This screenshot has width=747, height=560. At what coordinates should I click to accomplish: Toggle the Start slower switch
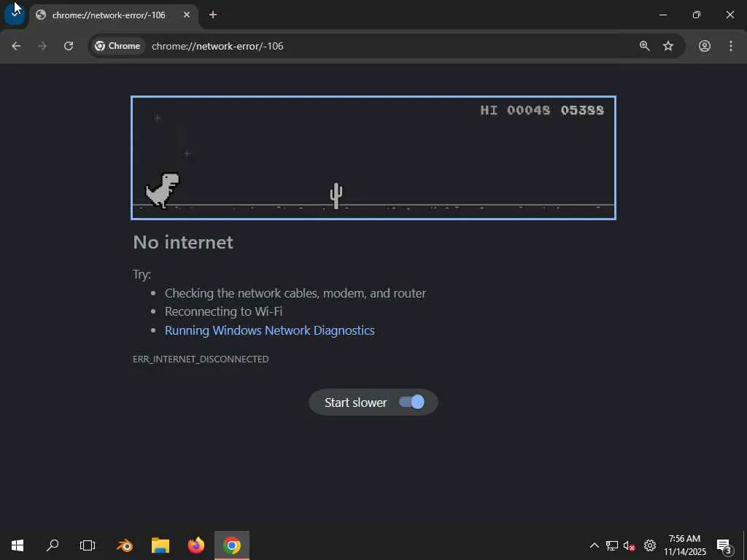[x=411, y=402]
